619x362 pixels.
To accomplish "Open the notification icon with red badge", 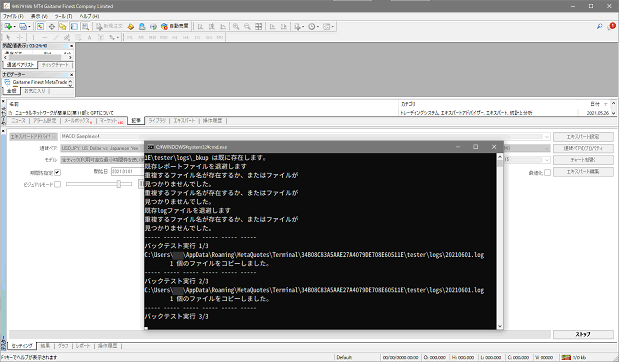I will coord(611,26).
